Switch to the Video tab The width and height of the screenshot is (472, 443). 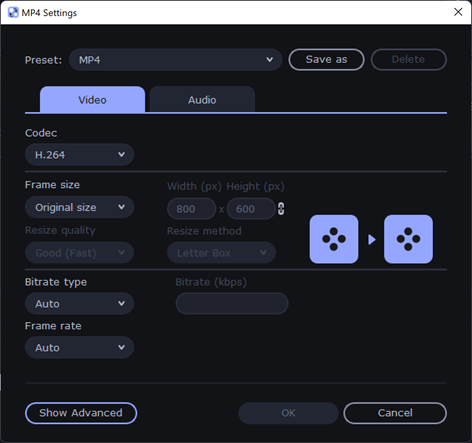pos(92,99)
